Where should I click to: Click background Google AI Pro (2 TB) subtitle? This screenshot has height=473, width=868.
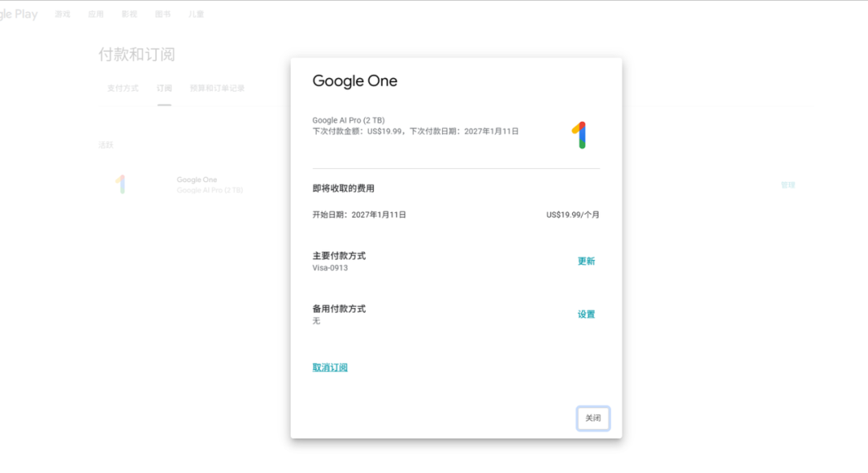click(x=210, y=190)
